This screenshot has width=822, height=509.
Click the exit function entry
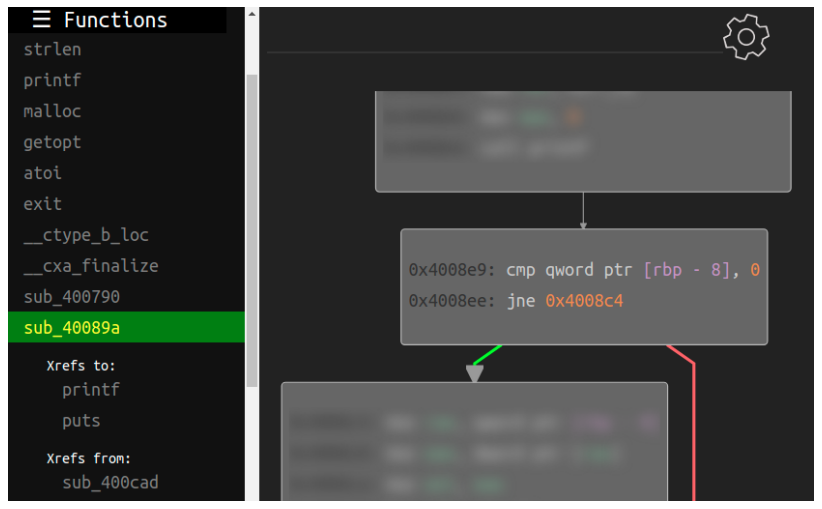point(42,204)
